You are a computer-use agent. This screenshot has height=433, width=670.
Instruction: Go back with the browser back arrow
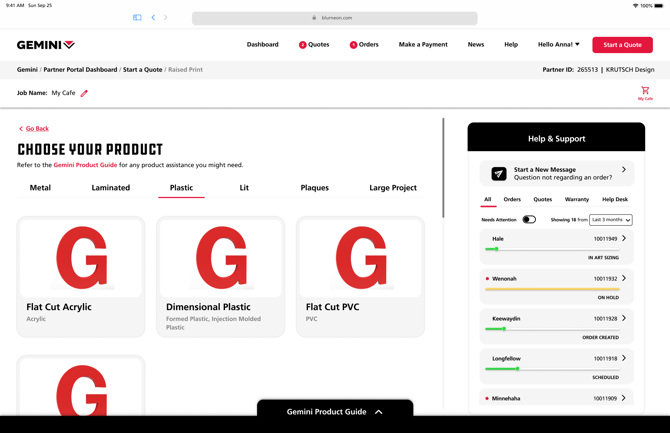[x=153, y=17]
